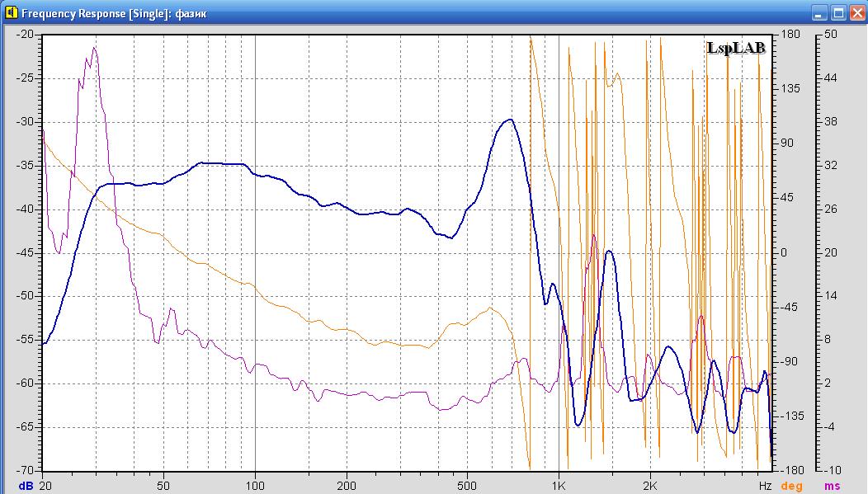868x494 pixels.
Task: Click the '2K' frequency axis label
Action: [x=650, y=487]
